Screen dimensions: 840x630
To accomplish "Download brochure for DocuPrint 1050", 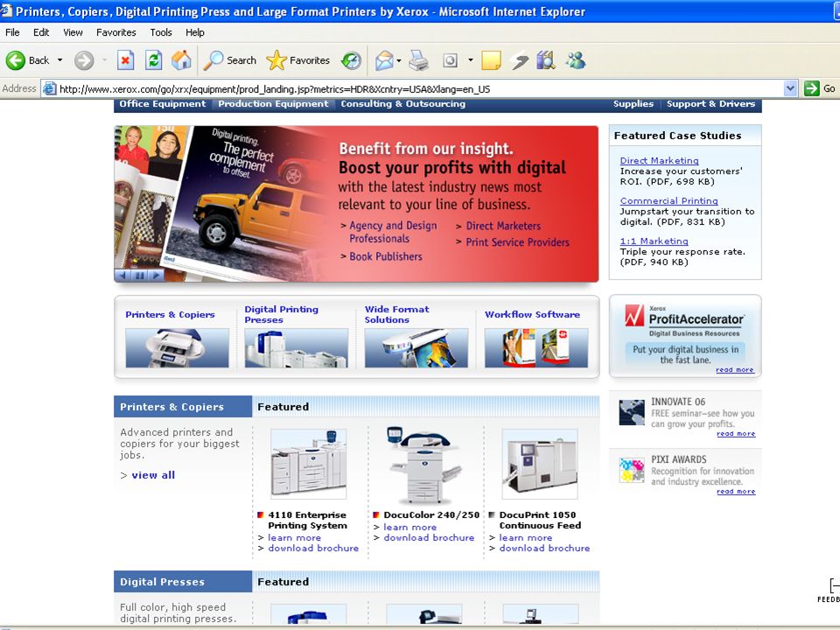I will tap(544, 549).
